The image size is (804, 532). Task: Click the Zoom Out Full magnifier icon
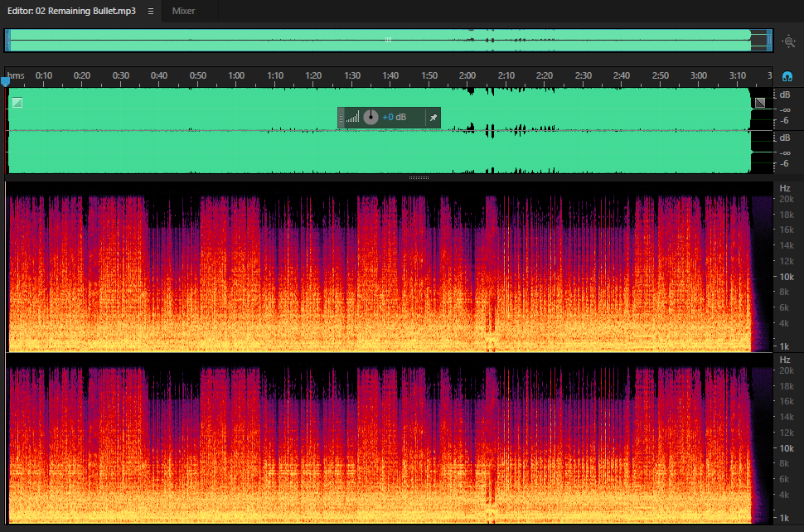click(788, 41)
